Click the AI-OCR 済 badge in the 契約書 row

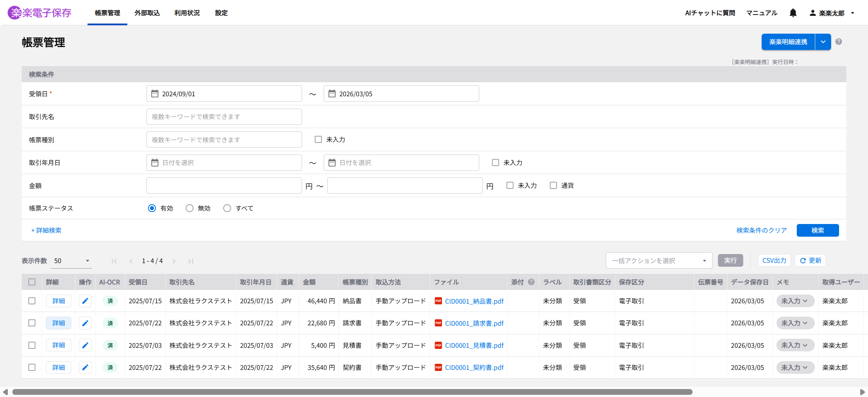click(110, 367)
